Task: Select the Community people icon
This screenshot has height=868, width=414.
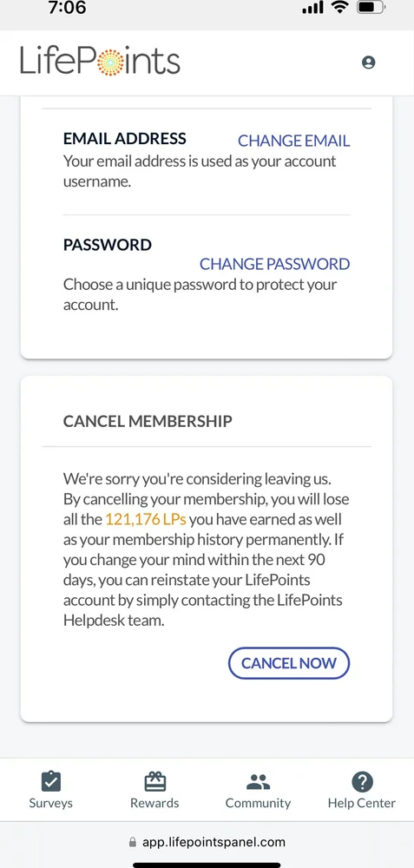Action: [258, 782]
